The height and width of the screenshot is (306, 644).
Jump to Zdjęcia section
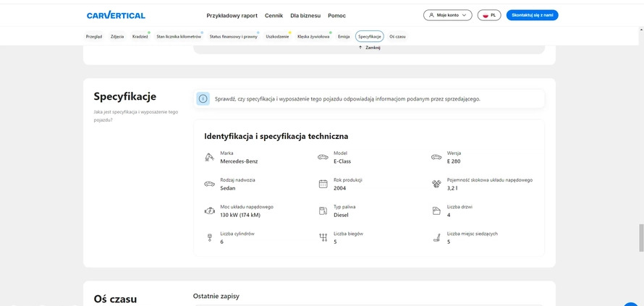click(117, 37)
